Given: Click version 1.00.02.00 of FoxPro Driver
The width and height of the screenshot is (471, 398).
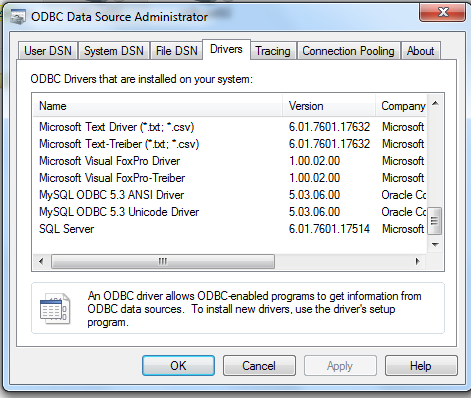Looking at the screenshot, I should click(314, 161).
